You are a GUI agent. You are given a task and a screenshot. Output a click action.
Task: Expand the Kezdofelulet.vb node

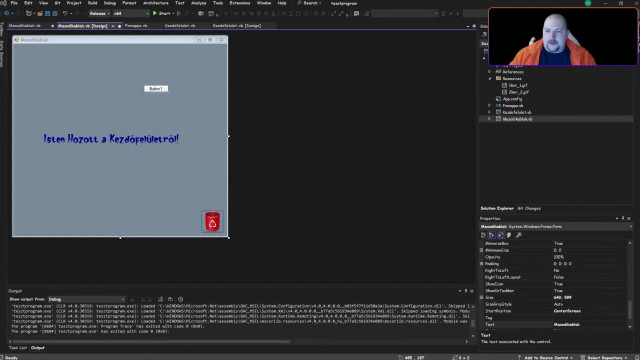click(489, 112)
